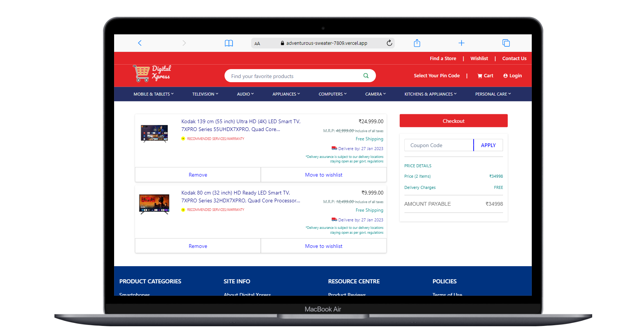Click Free Shipping on the 55 inch TV
Image resolution: width=644 pixels, height=336 pixels.
(x=369, y=139)
